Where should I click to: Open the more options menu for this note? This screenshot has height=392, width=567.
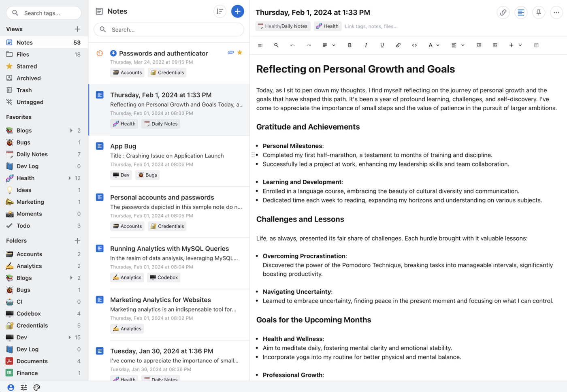(x=556, y=13)
